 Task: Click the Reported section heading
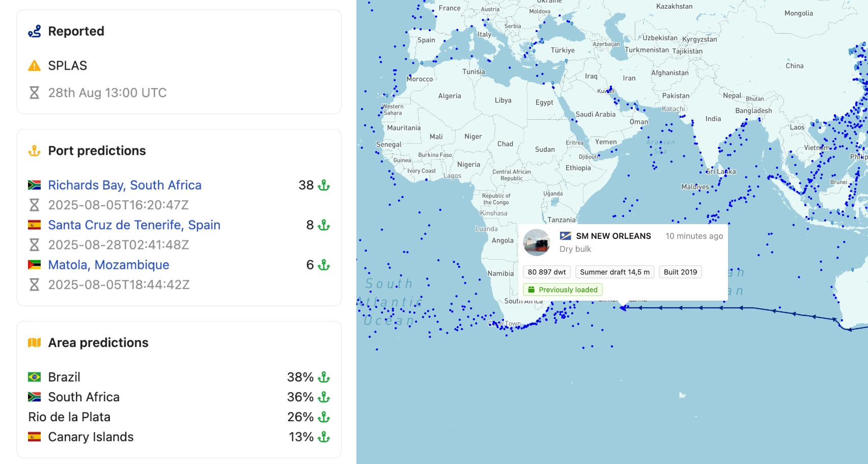tap(76, 32)
